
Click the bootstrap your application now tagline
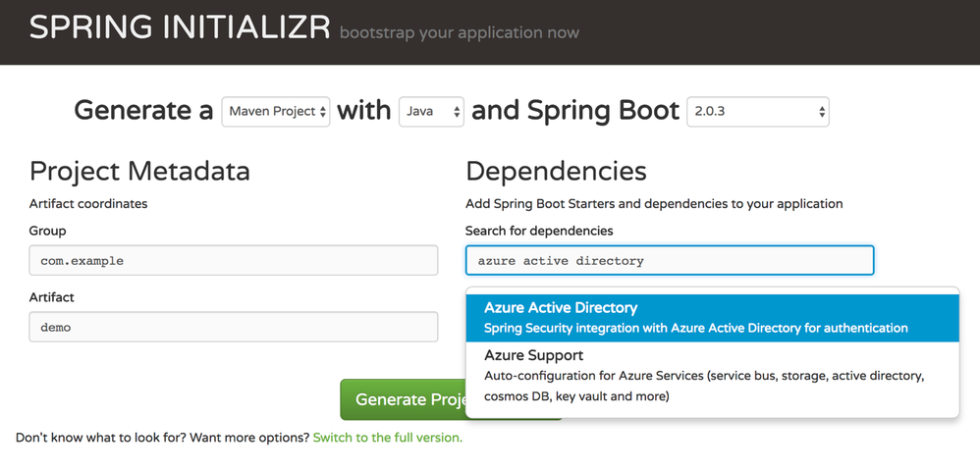pyautogui.click(x=460, y=32)
